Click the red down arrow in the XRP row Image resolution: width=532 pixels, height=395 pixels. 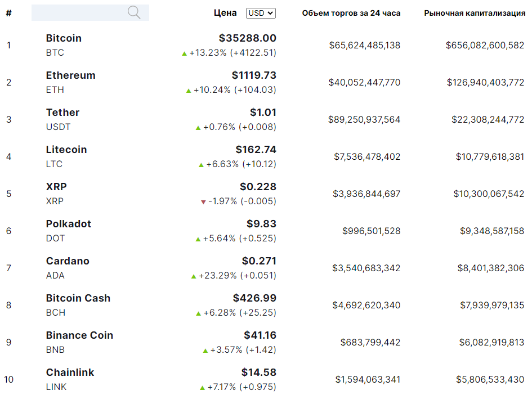tap(203, 202)
